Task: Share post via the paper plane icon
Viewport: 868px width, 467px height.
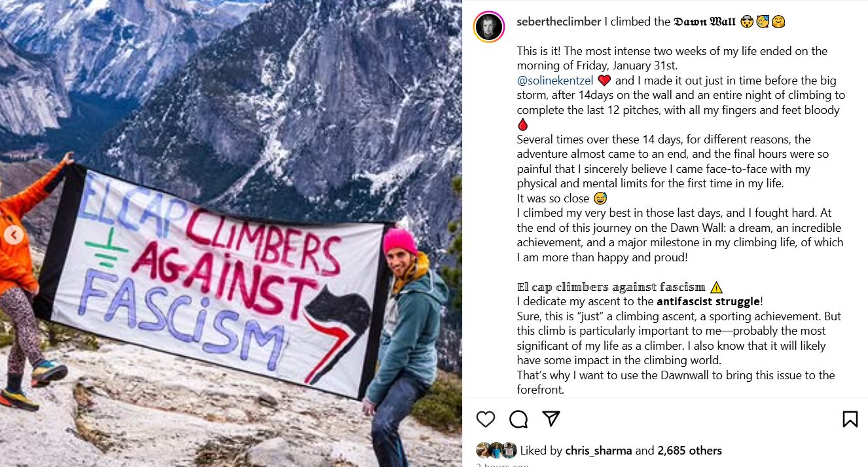Action: pyautogui.click(x=551, y=419)
